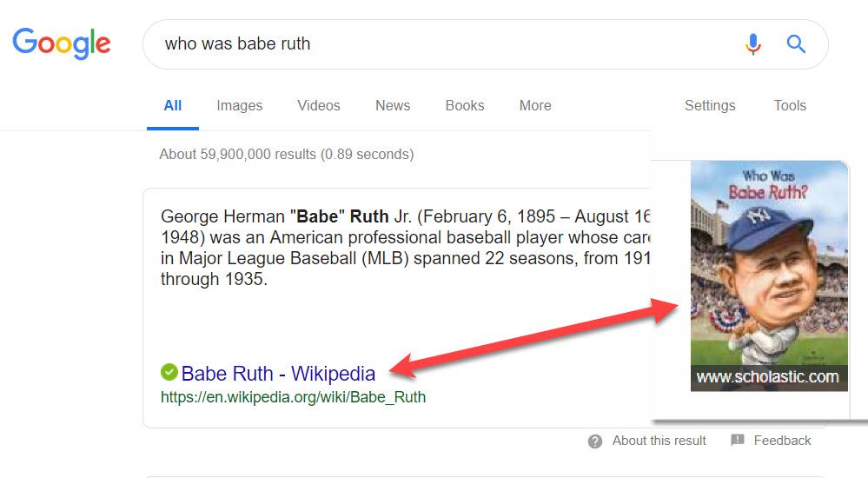Click the green en.wikipedia.org URL
This screenshot has width=868, height=478.
coord(293,397)
